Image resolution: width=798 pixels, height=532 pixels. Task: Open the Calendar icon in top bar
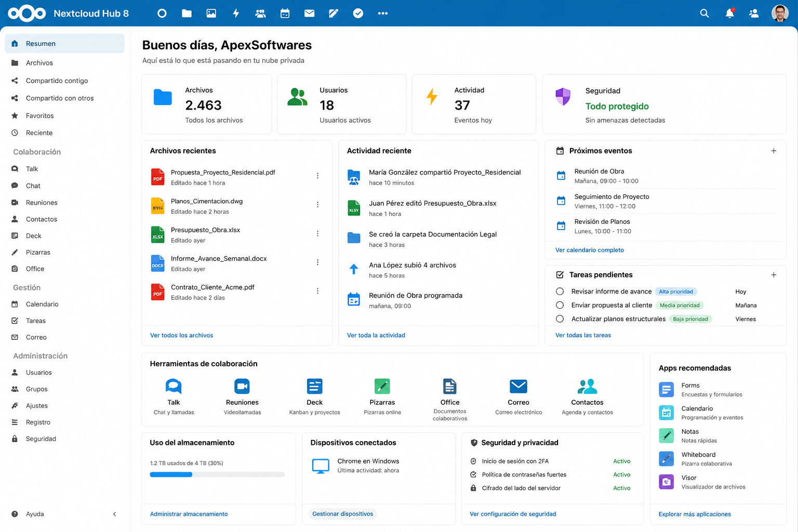[x=285, y=14]
